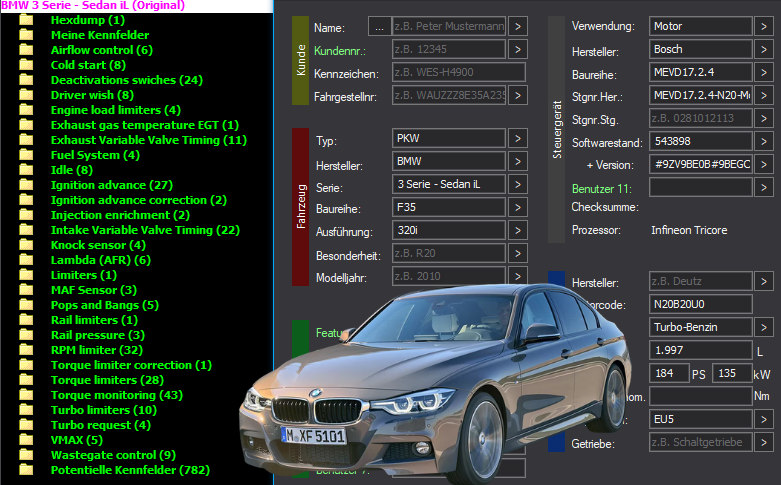The width and height of the screenshot is (781, 485).
Task: Click the Knock sensor (4) folder icon
Action: coord(26,244)
